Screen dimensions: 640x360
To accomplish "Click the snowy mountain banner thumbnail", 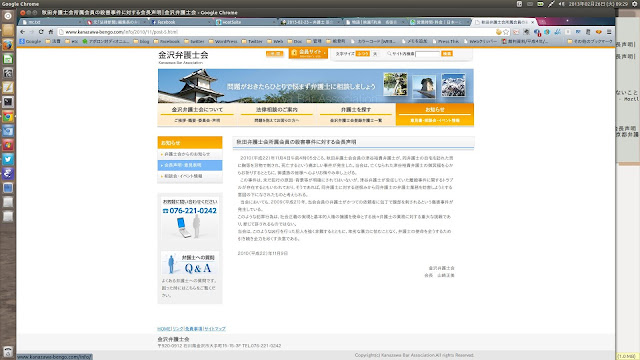I will (x=453, y=85).
